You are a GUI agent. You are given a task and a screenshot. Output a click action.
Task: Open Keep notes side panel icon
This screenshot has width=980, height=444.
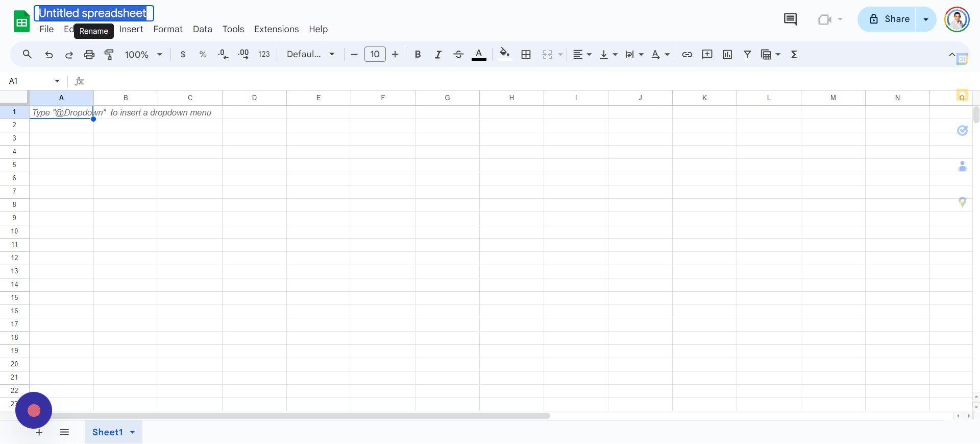(x=962, y=96)
